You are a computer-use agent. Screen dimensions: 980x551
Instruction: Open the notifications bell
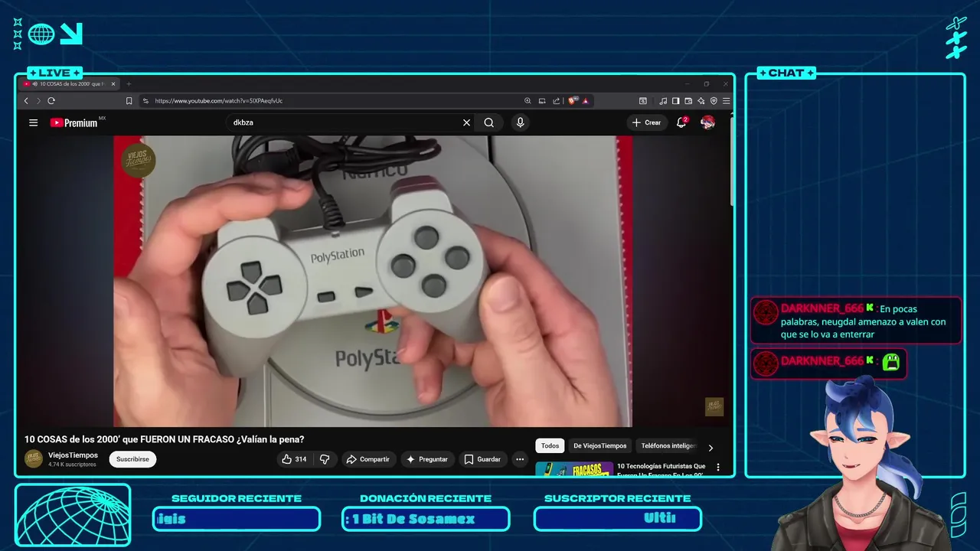(x=681, y=122)
